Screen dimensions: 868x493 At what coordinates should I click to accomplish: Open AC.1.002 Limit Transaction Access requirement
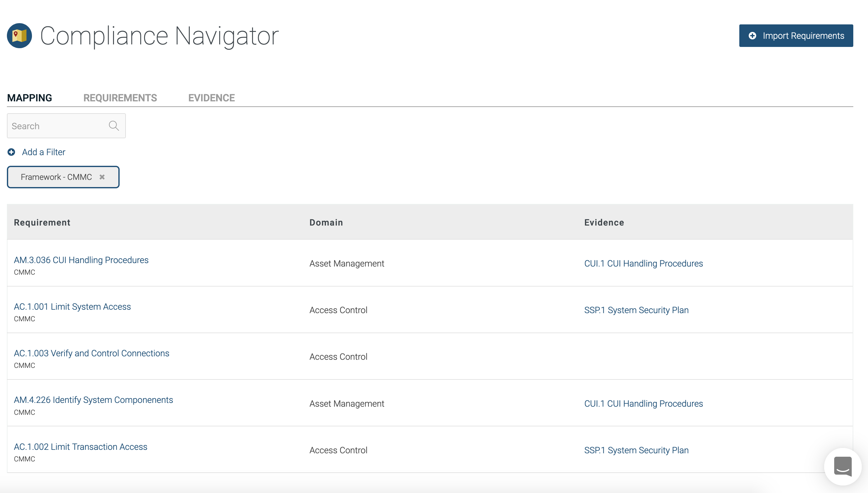80,446
